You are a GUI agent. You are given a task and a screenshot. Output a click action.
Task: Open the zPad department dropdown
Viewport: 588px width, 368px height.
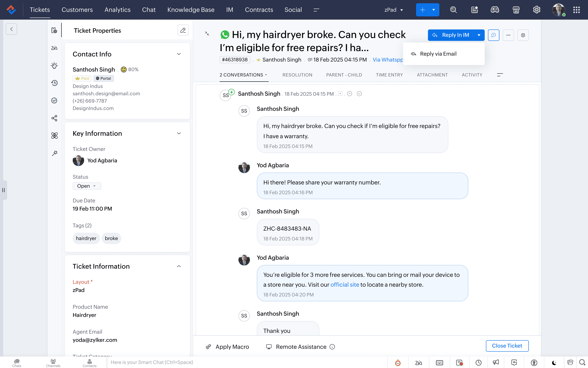tap(394, 10)
